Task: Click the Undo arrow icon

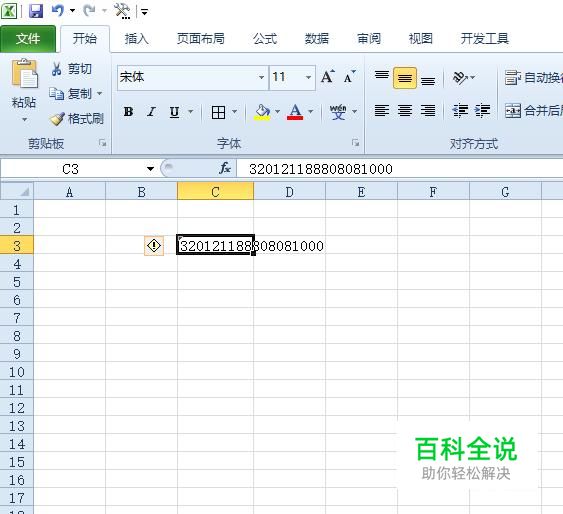Action: click(x=58, y=10)
